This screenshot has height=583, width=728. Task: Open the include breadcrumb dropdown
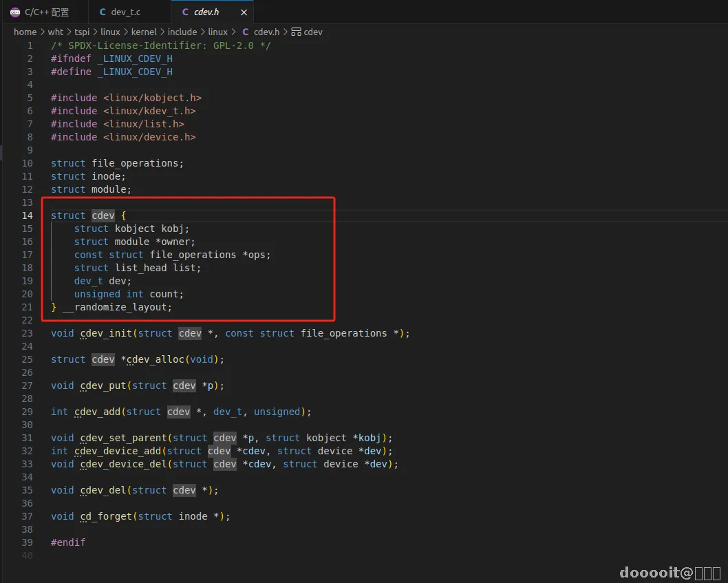pyautogui.click(x=182, y=32)
